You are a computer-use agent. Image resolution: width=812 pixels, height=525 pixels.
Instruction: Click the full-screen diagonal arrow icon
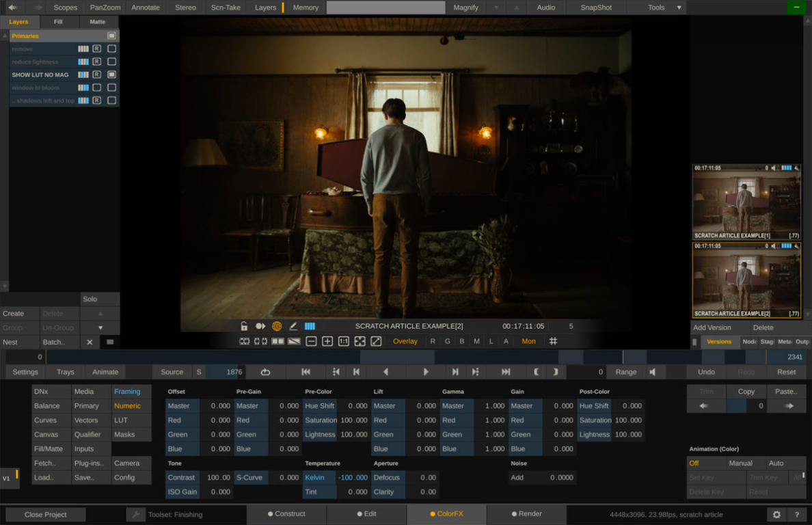pos(377,341)
